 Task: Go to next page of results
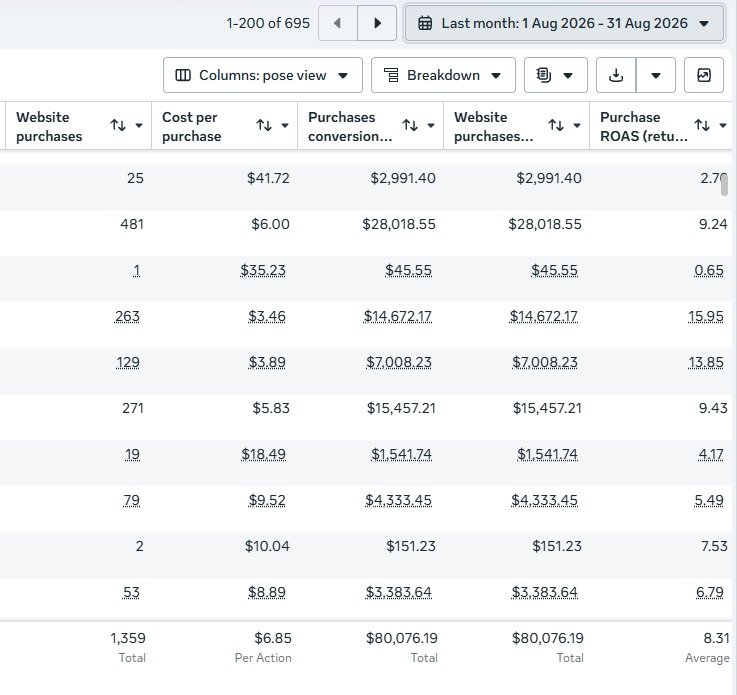(377, 23)
